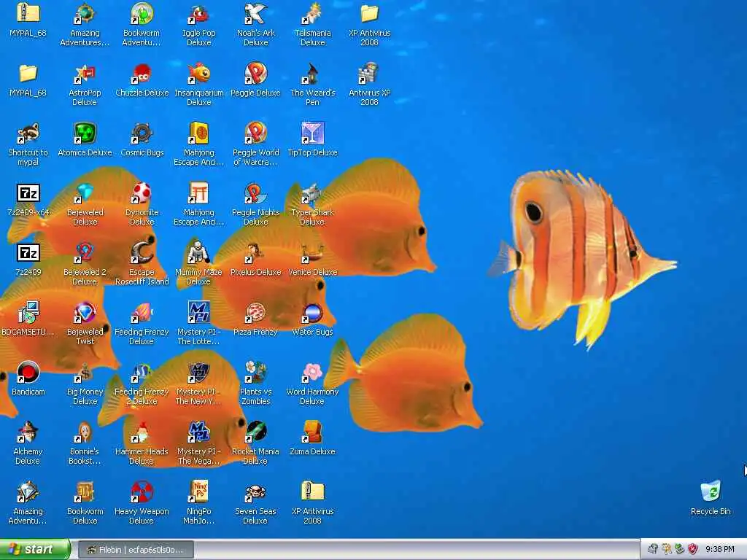Open Feeding Frenzy 2 Deluxe
Image resolution: width=747 pixels, height=560 pixels.
click(x=142, y=384)
